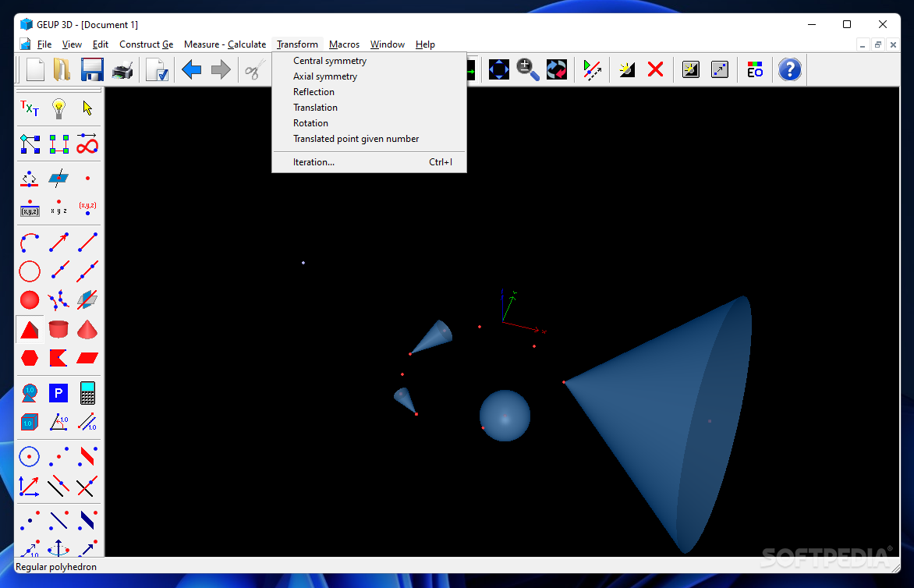
Task: Open the File menu
Action: coord(44,44)
